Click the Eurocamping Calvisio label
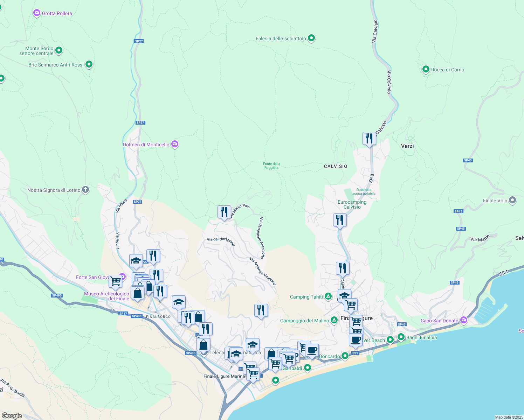The width and height of the screenshot is (524, 420). point(352,204)
